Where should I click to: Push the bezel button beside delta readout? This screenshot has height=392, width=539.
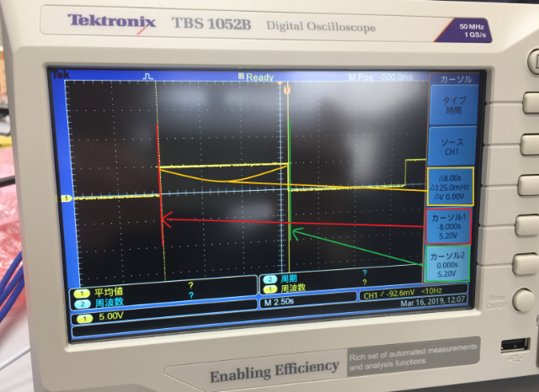click(x=528, y=185)
